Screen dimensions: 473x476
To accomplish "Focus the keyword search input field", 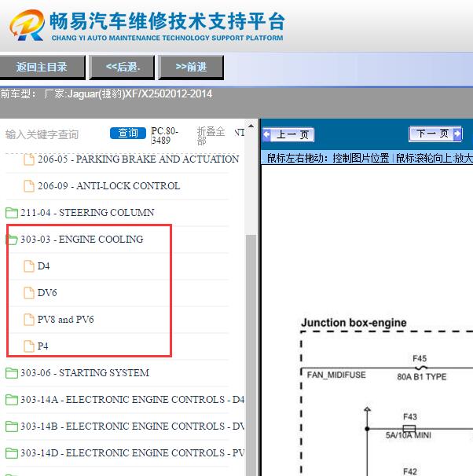I will point(55,134).
